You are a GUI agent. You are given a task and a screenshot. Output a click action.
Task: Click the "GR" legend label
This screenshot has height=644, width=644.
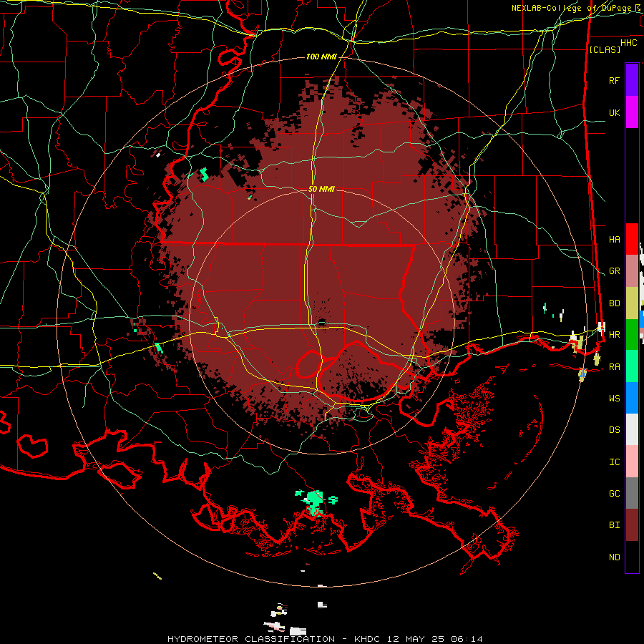click(x=614, y=271)
